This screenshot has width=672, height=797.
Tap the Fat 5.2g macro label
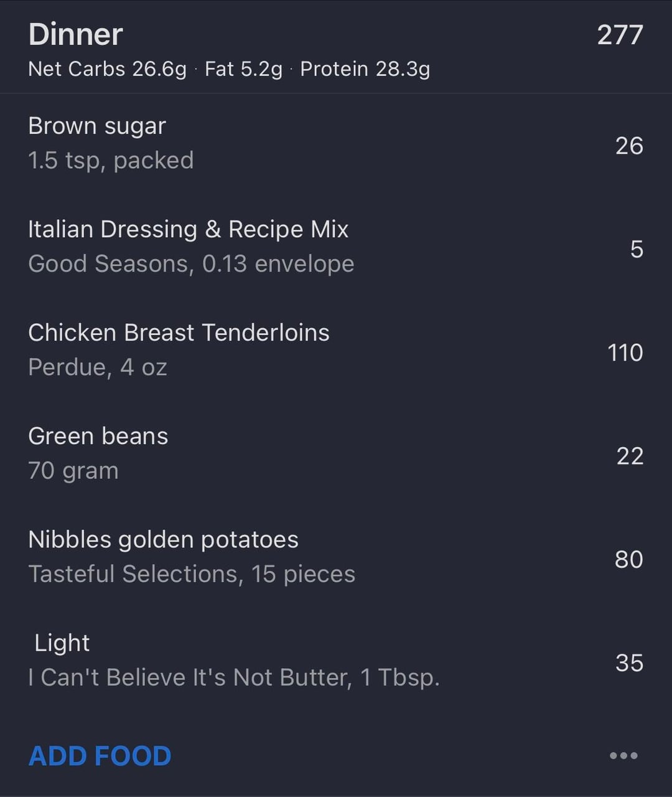pyautogui.click(x=243, y=69)
